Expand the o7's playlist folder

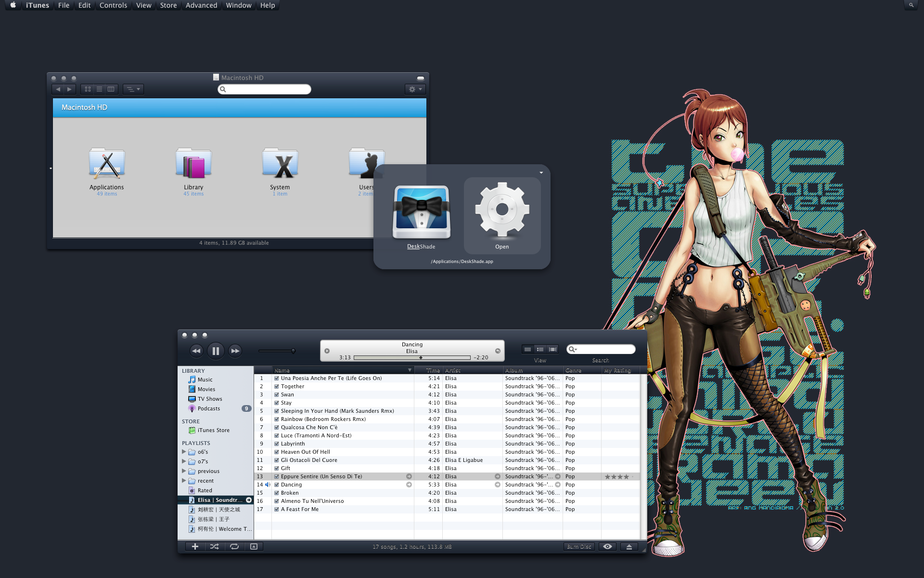coord(184,461)
